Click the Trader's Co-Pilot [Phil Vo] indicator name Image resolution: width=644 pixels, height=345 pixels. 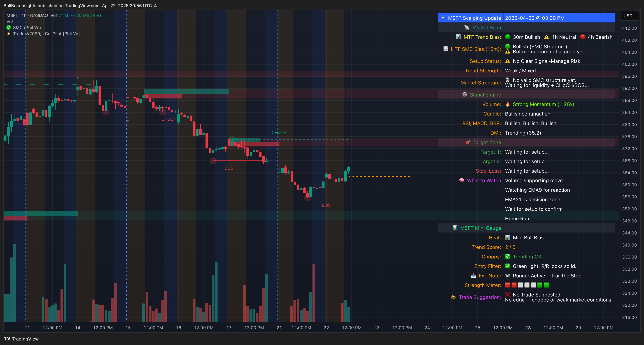click(46, 34)
